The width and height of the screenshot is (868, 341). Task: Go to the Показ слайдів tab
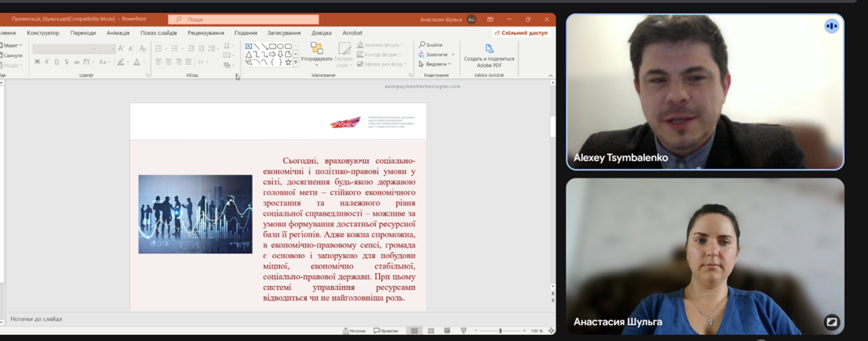pyautogui.click(x=159, y=32)
